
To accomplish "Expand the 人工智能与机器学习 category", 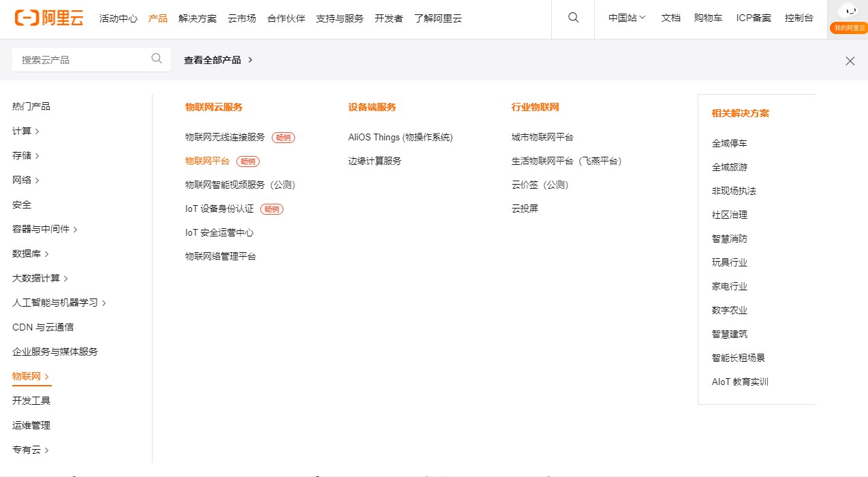I will [x=59, y=303].
